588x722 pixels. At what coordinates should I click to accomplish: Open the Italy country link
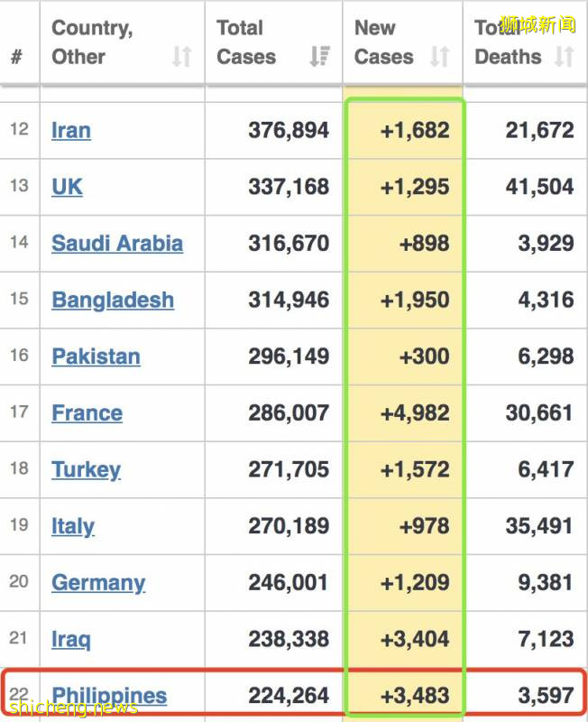(73, 526)
